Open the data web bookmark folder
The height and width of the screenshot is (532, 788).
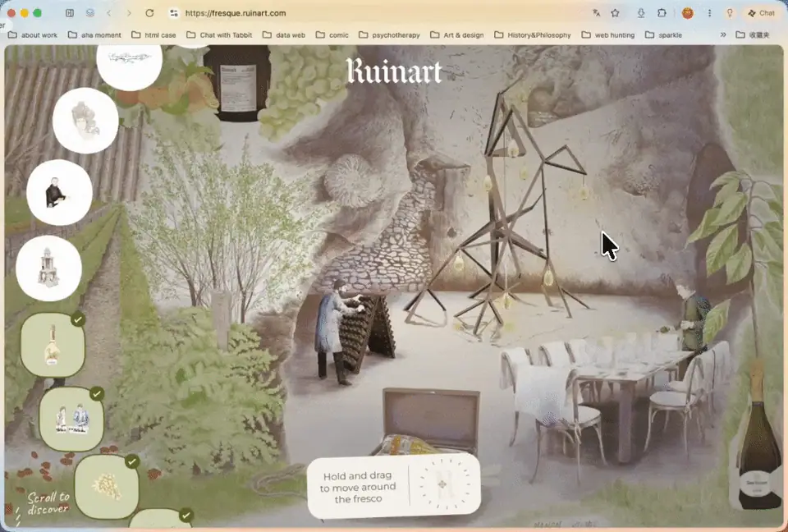(x=284, y=34)
